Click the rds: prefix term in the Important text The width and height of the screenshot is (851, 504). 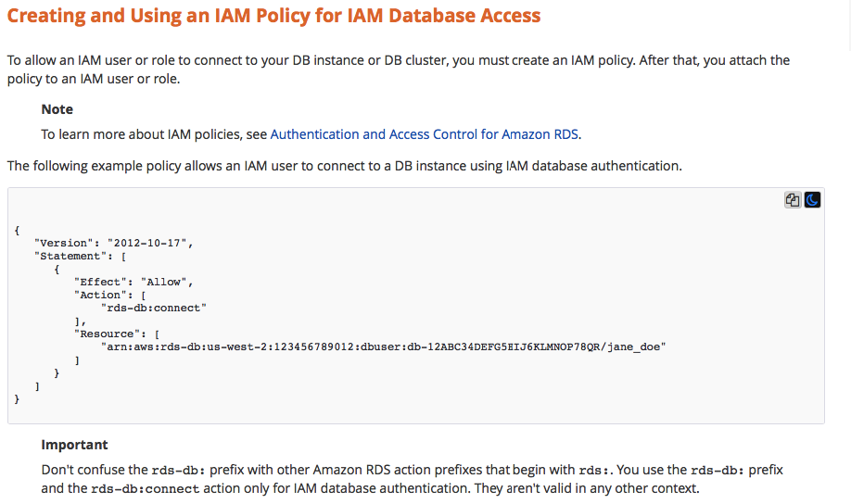tap(595, 471)
